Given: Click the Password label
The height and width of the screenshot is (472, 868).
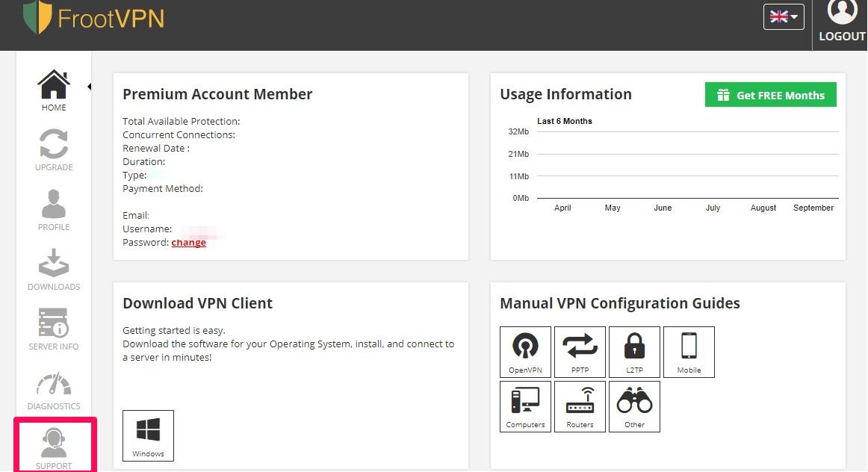Looking at the screenshot, I should [146, 243].
